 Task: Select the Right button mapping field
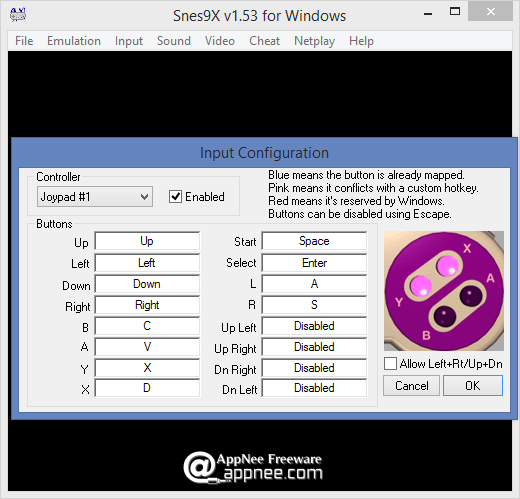147,305
